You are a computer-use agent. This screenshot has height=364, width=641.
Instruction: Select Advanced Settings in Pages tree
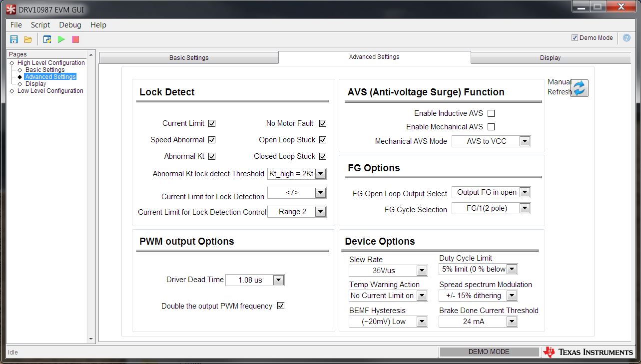point(50,77)
